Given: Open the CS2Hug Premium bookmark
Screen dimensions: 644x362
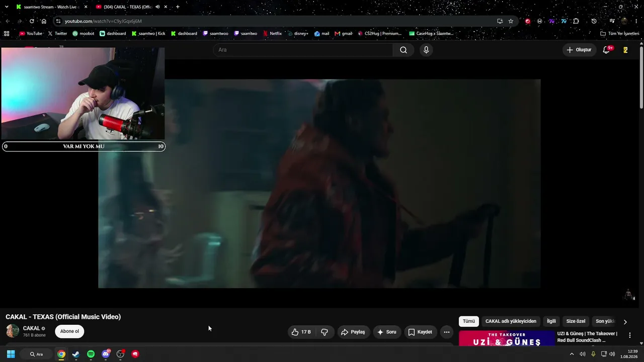Looking at the screenshot, I should click(380, 34).
